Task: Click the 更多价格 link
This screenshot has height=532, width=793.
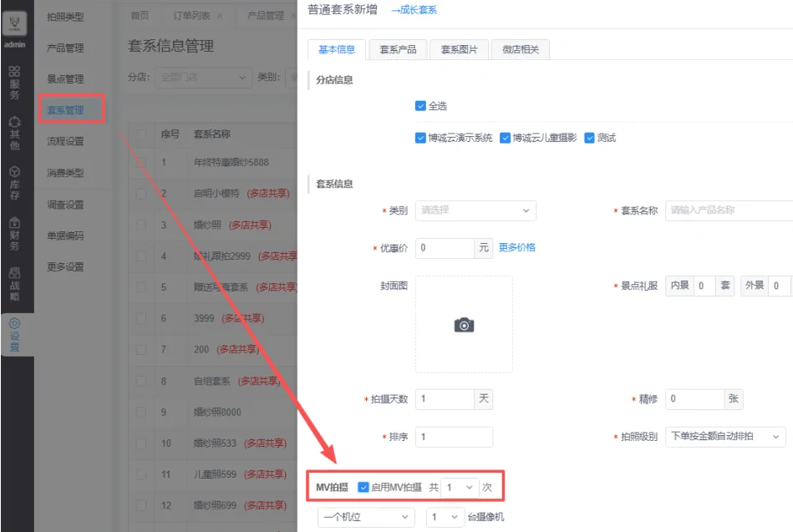Action: coord(516,248)
